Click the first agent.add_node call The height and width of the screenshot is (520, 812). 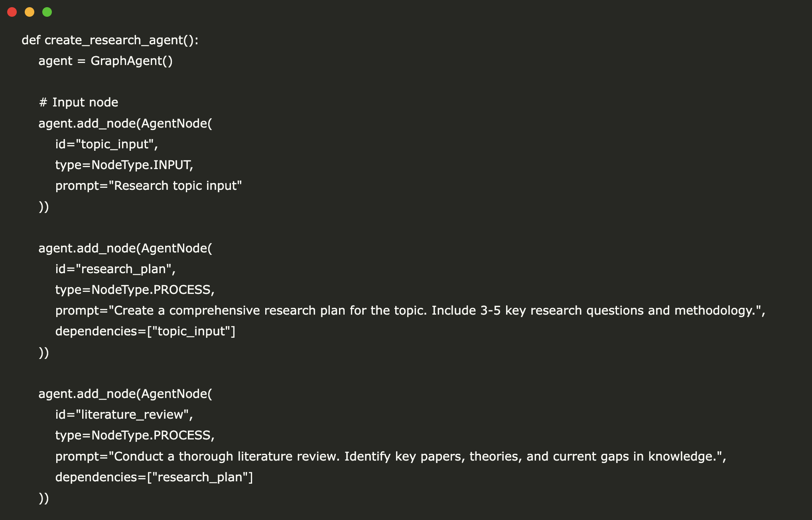pyautogui.click(x=125, y=123)
